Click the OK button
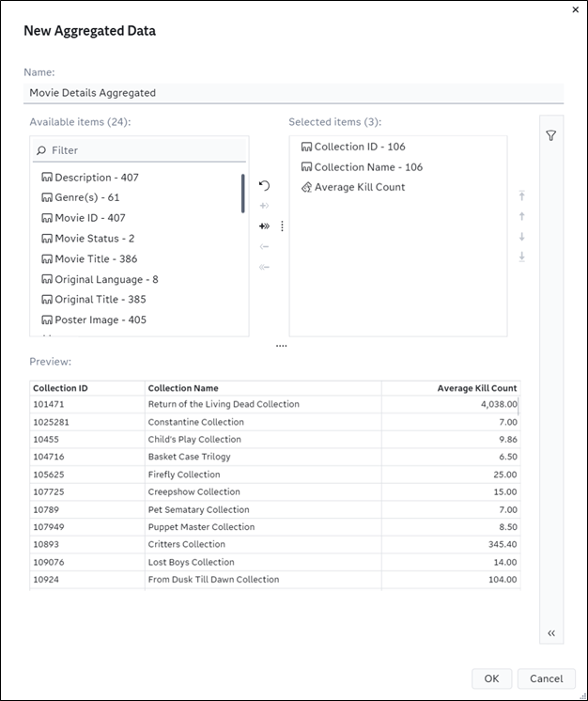Viewport: 588px width, 701px height. (491, 678)
